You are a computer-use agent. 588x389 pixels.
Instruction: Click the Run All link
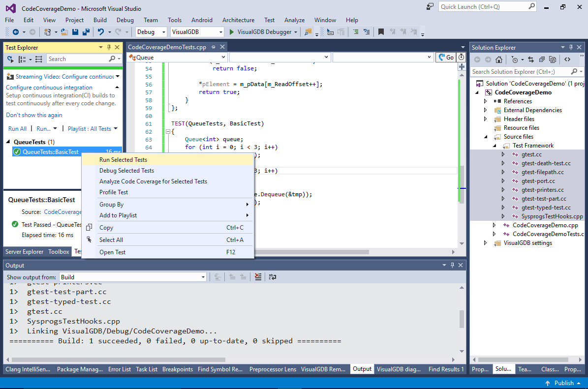coord(17,128)
